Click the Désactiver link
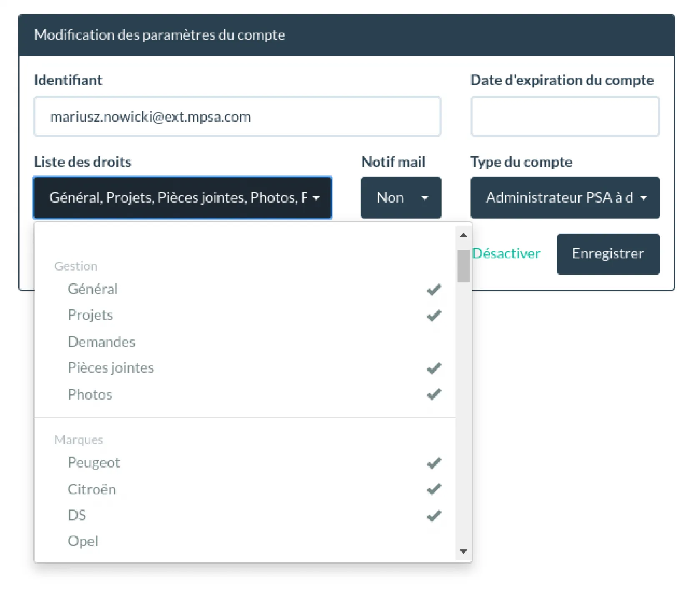This screenshot has width=700, height=599. 506,254
